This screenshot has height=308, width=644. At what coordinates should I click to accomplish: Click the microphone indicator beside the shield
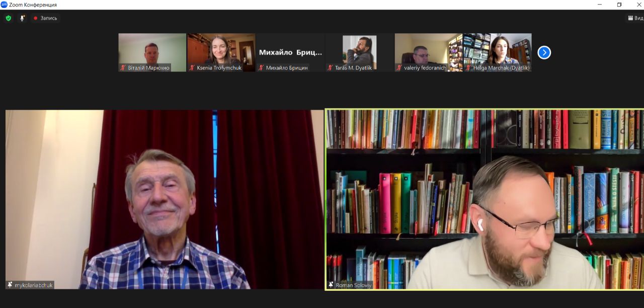[22, 18]
